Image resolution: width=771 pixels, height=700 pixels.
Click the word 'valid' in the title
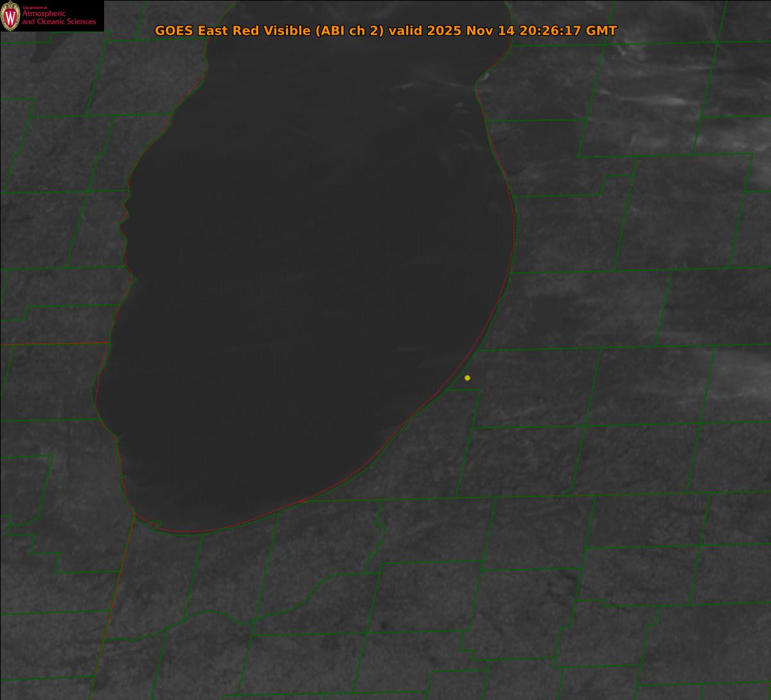[406, 31]
